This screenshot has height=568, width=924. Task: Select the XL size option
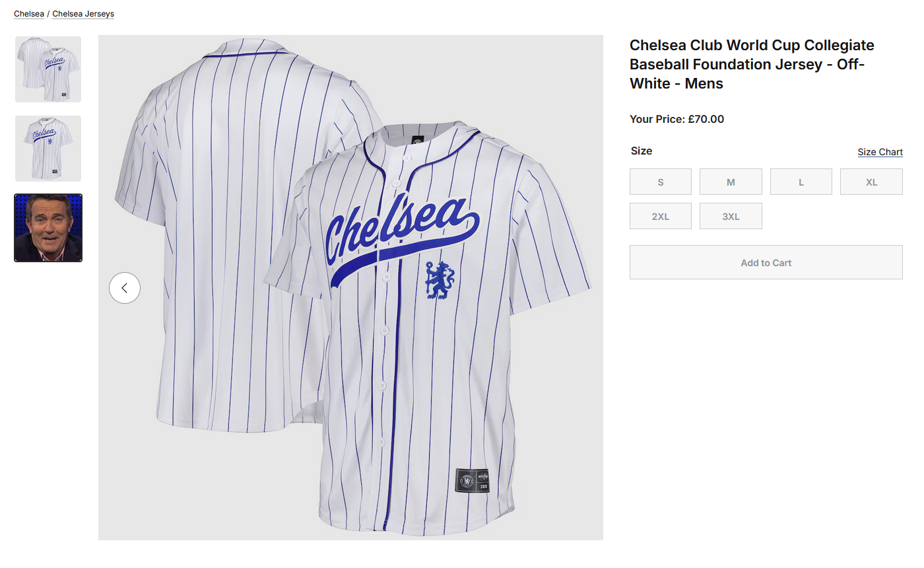click(871, 182)
